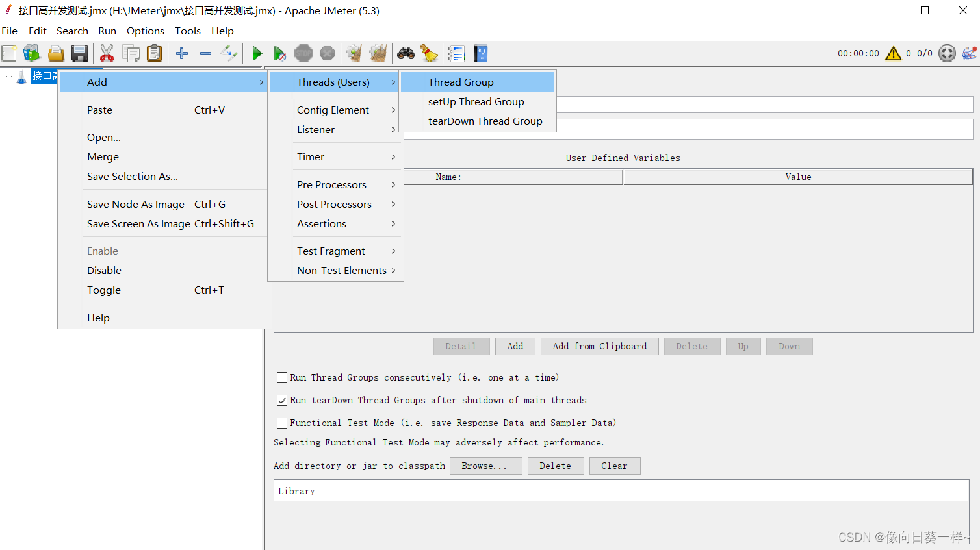Click the Paste clipboard icon

pos(154,53)
